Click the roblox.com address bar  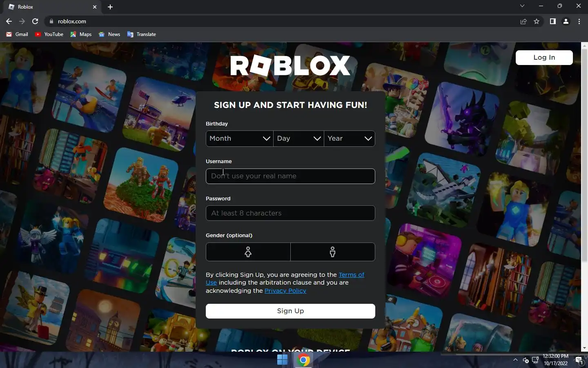282,21
